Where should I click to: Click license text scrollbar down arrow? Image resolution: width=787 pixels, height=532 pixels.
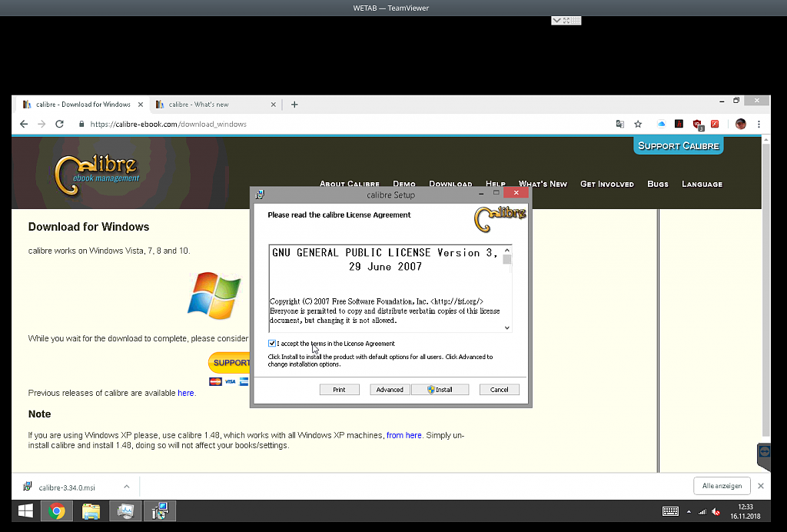click(507, 328)
